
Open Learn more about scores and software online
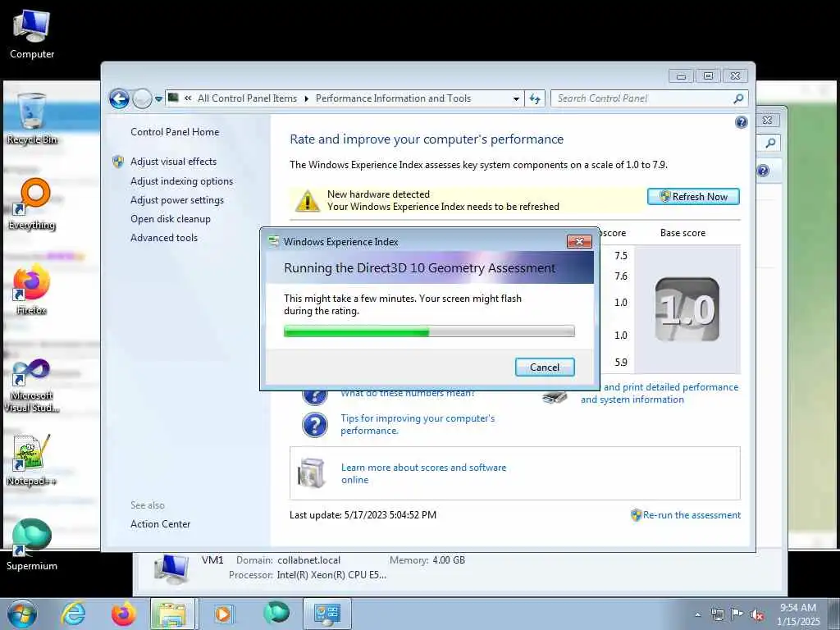423,473
